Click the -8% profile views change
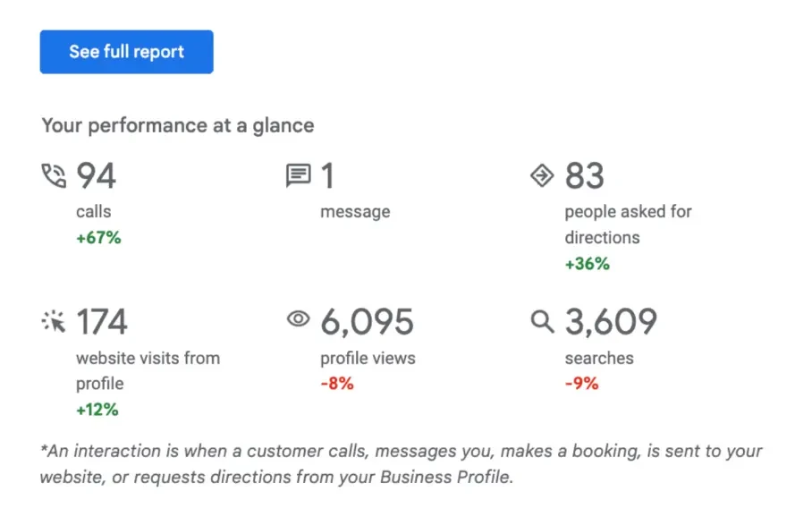This screenshot has width=812, height=517. (337, 384)
